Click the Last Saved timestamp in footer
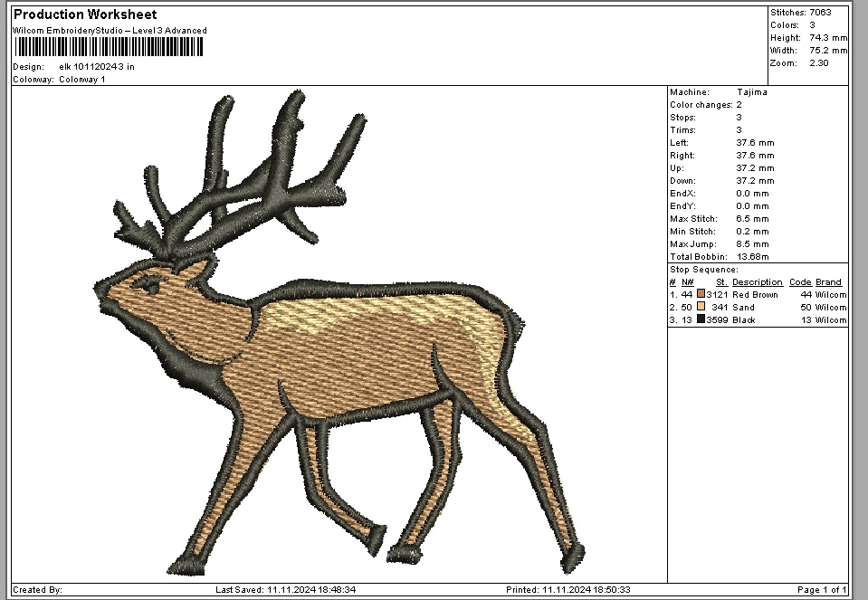The height and width of the screenshot is (600, 868). [x=285, y=590]
